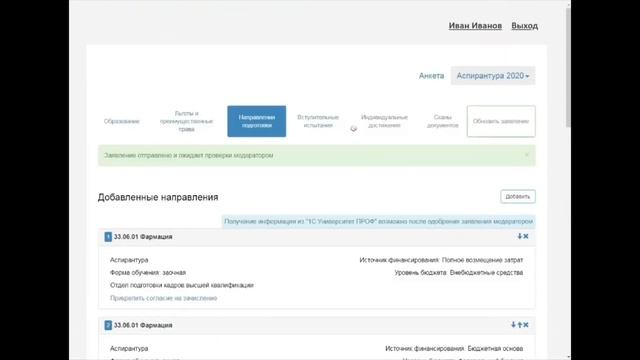Click the Форма обучения: заочная text
Viewport: 640px width, 360px height.
[148, 273]
